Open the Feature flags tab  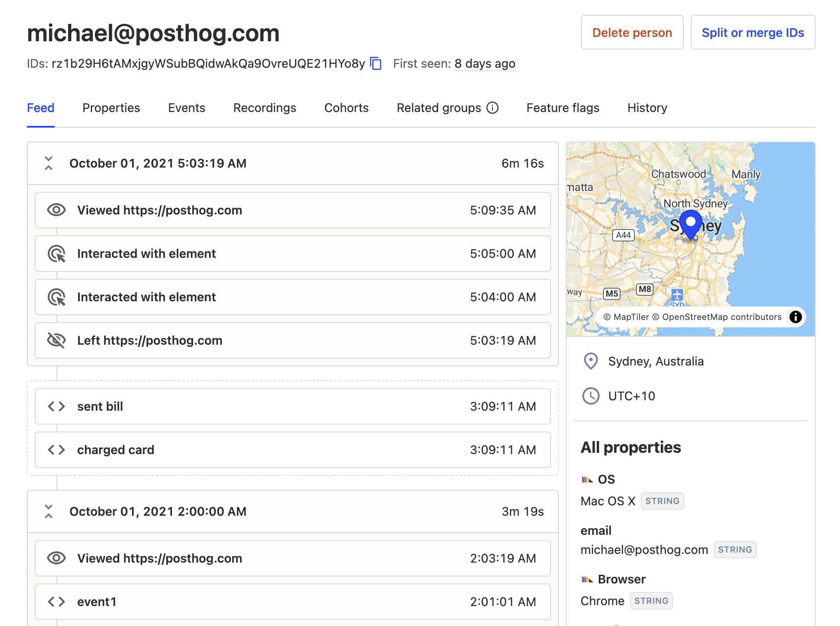563,108
